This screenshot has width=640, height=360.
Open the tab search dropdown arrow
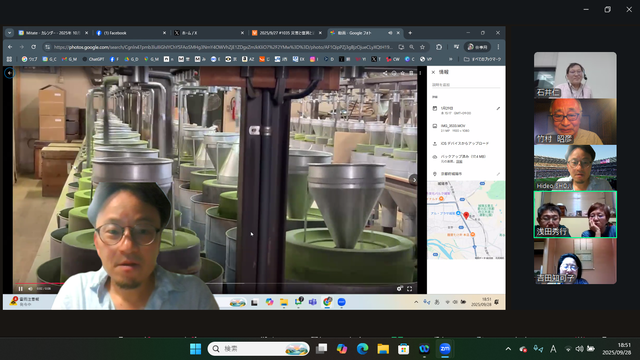click(9, 33)
